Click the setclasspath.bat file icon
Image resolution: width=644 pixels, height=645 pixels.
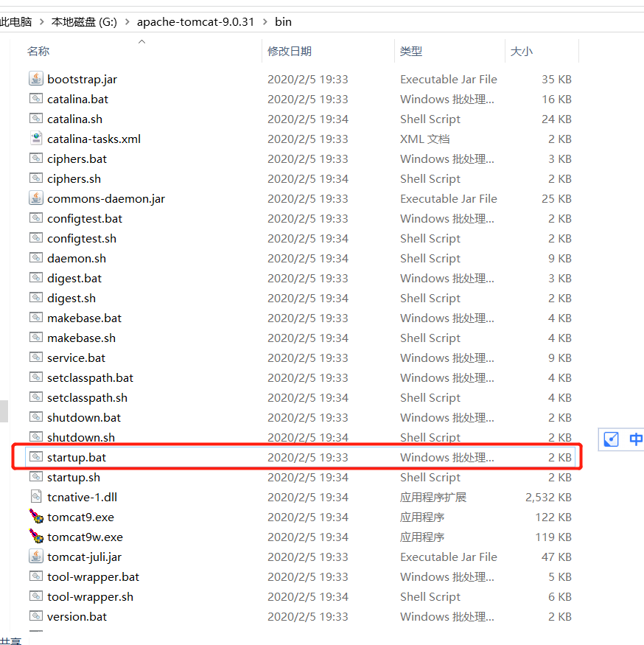pos(36,377)
